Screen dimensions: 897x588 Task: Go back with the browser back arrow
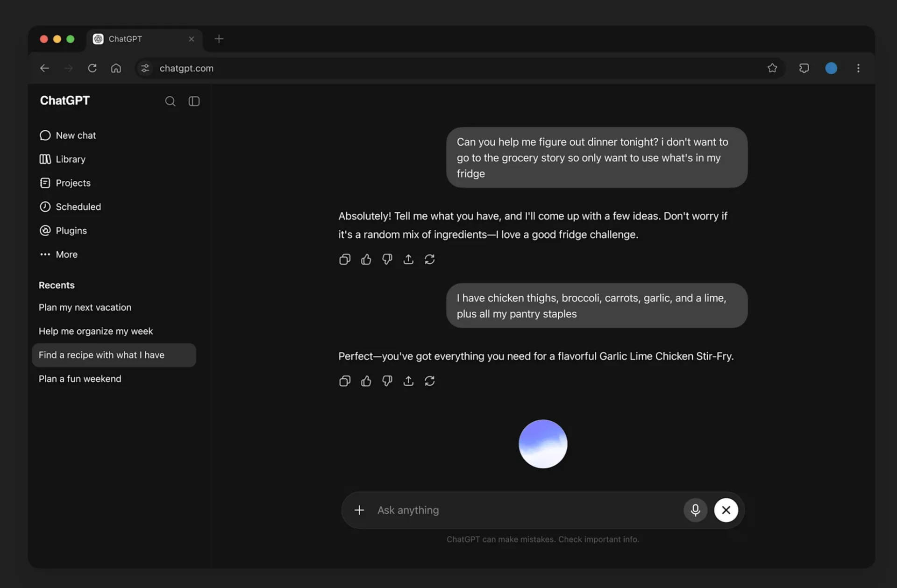coord(44,68)
